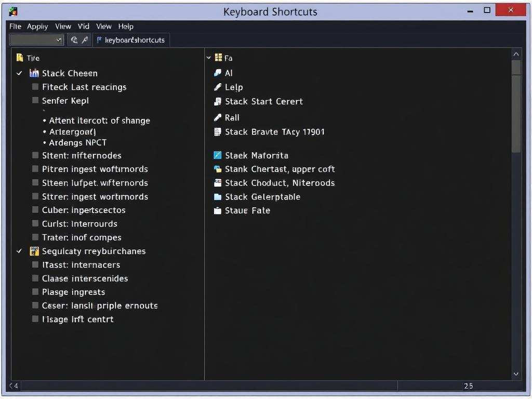Collapse the Stack Cheeen group checkmark

click(19, 73)
